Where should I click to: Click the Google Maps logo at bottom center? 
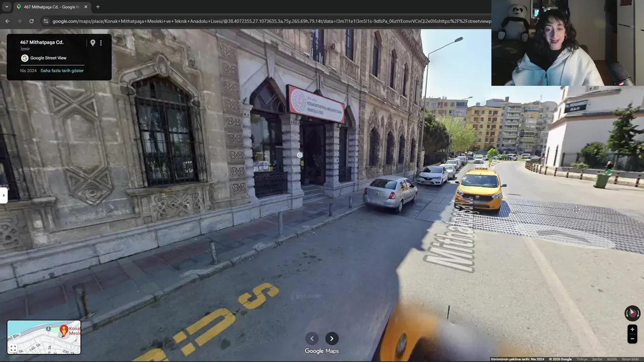[x=322, y=351]
